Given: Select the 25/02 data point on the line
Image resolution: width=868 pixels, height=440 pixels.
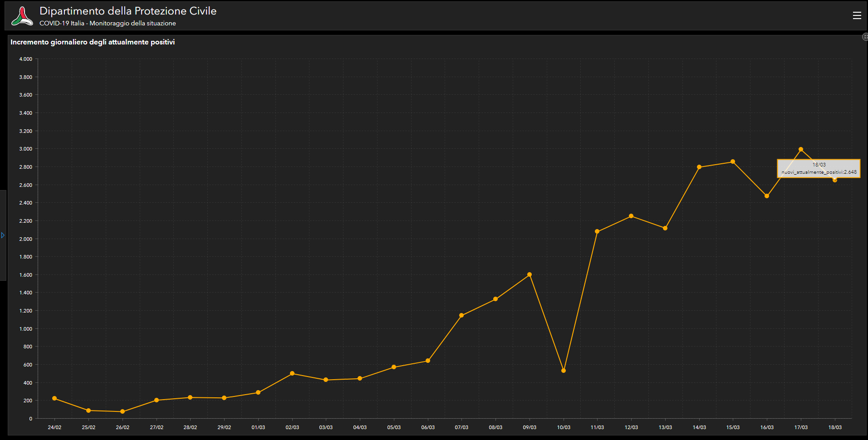Looking at the screenshot, I should click(x=88, y=411).
